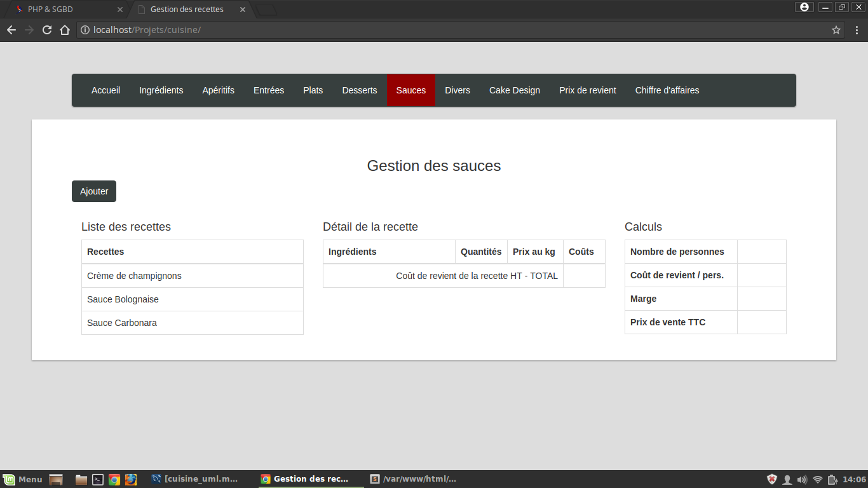
Task: Click the Coût de revient / pers. label
Action: tap(677, 275)
